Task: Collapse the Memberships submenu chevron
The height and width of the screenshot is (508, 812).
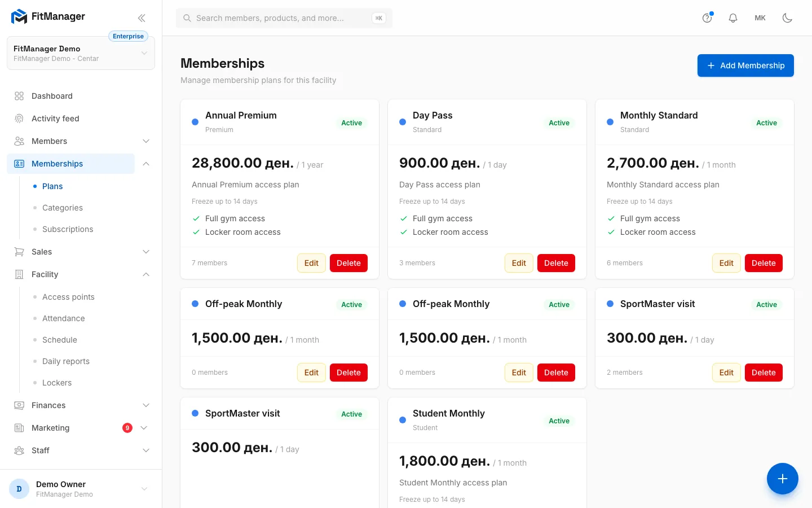Action: 146,164
